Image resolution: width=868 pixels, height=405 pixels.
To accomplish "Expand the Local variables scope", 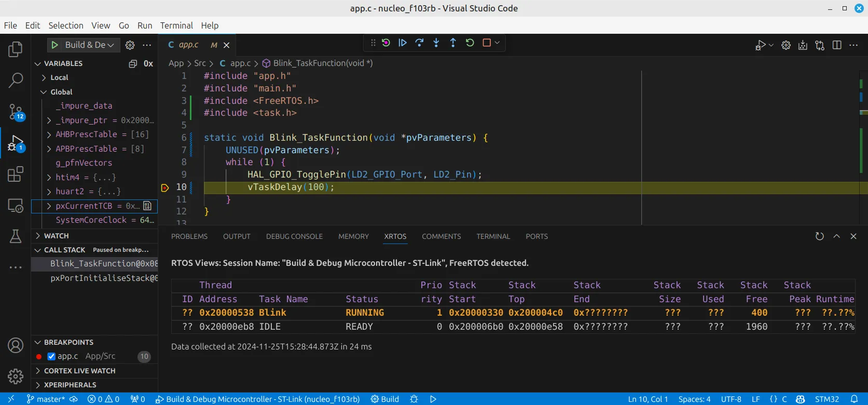I will 44,77.
